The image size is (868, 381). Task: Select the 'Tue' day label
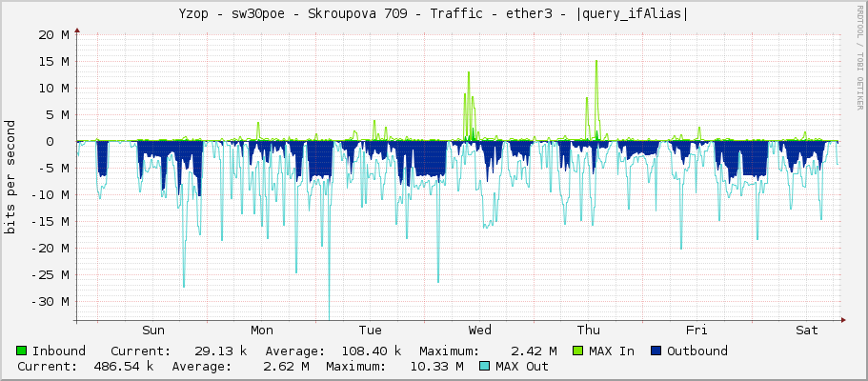(371, 331)
